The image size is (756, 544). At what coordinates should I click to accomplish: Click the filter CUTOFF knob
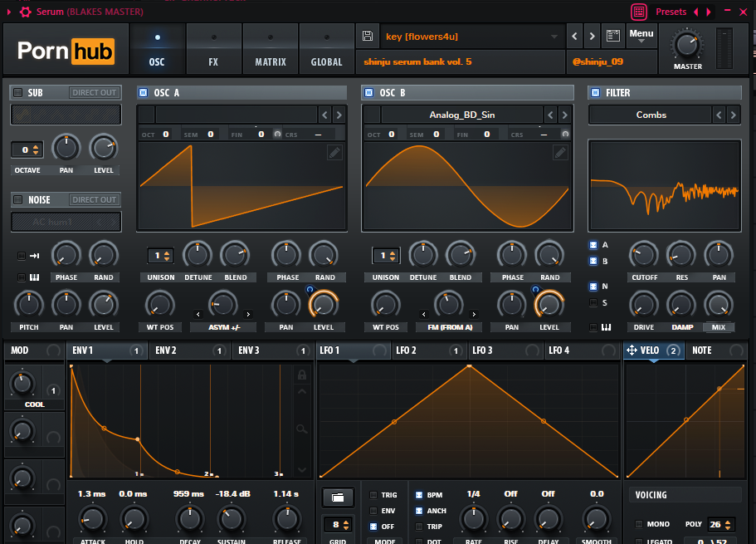(644, 255)
